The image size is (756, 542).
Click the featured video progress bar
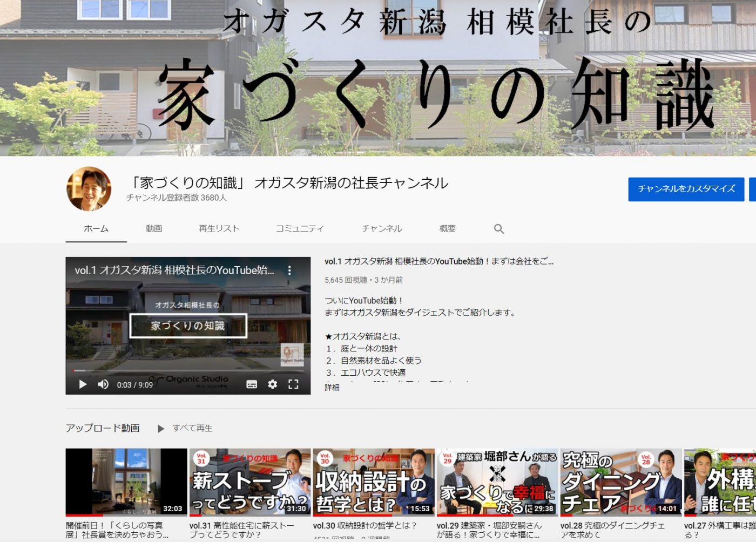click(188, 370)
